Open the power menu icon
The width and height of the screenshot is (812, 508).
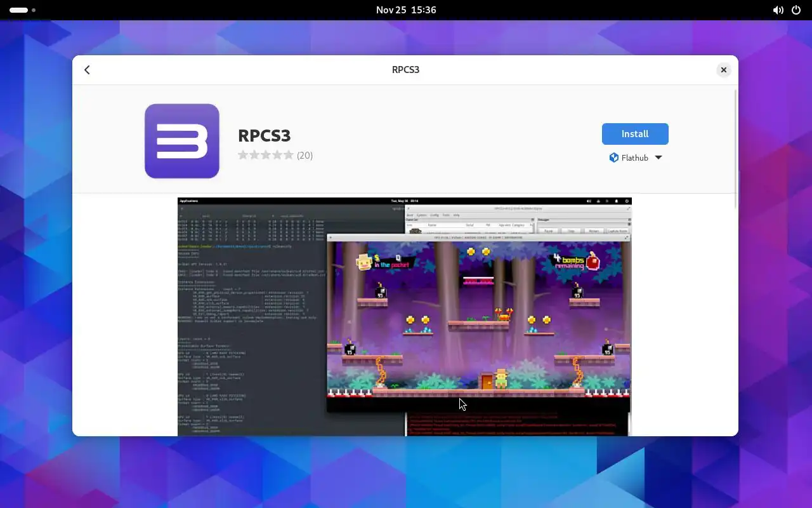click(797, 10)
